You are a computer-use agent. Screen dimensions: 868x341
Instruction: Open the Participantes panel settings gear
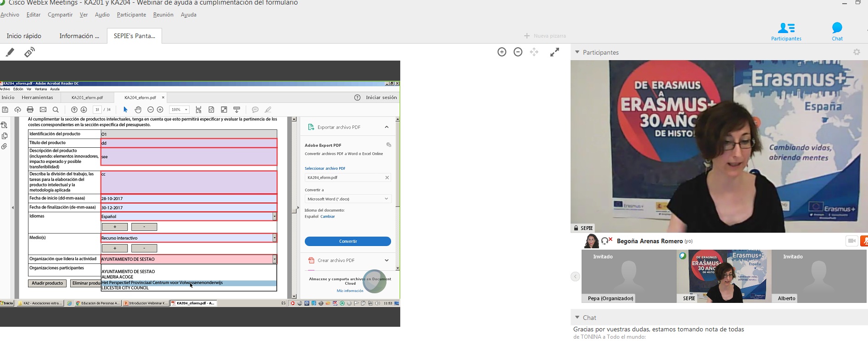[x=857, y=52]
